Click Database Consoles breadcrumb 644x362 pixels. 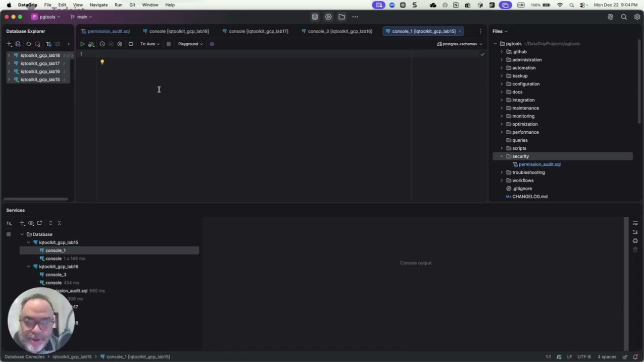pyautogui.click(x=24, y=357)
